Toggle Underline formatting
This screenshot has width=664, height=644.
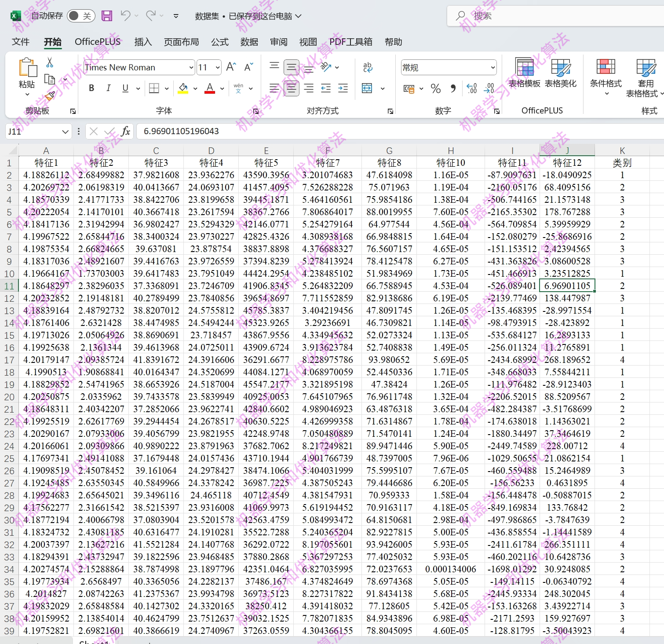click(x=125, y=88)
